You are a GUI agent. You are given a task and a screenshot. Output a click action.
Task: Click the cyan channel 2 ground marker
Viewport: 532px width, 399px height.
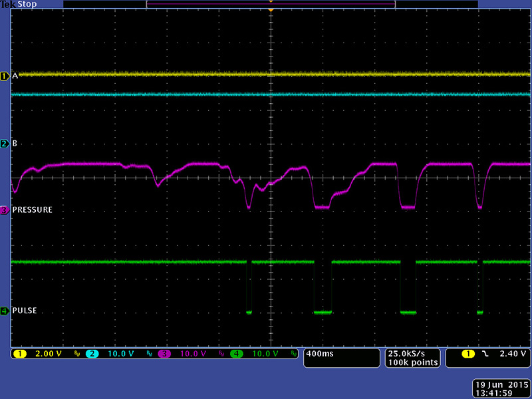pos(5,144)
